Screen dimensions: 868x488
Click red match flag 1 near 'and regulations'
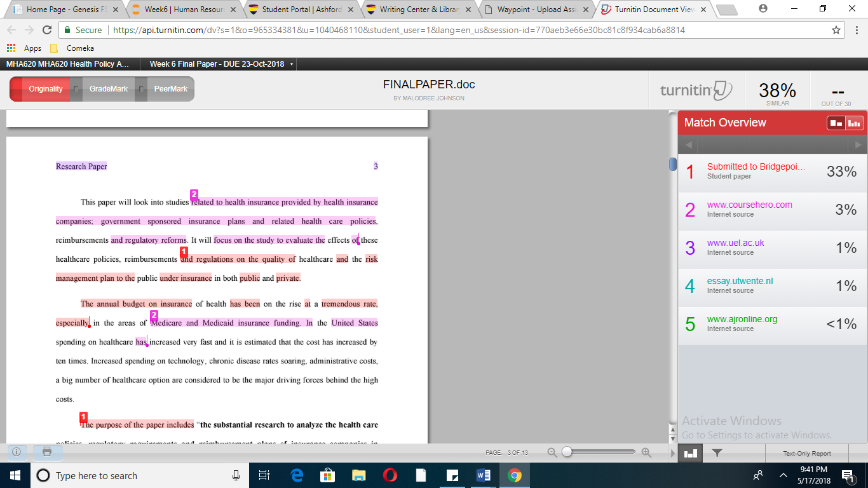click(184, 252)
